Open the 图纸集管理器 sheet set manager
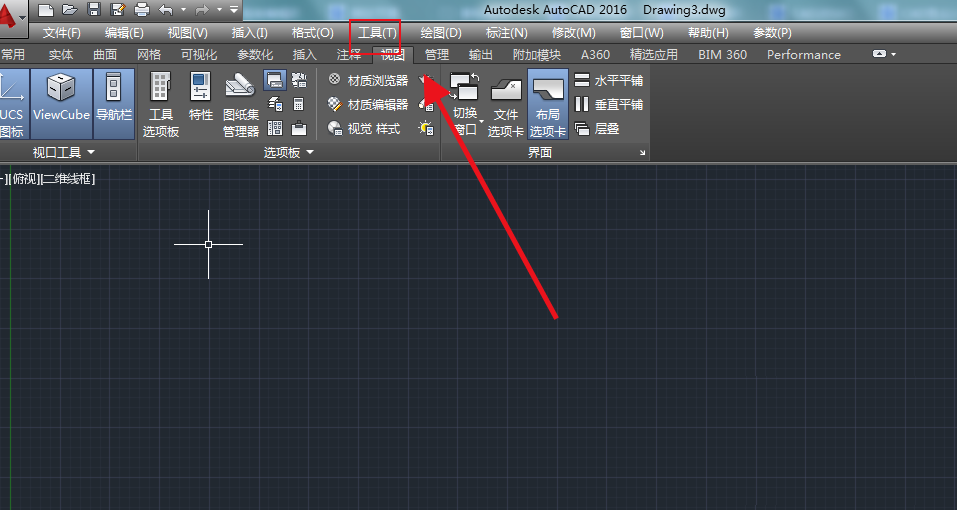The width and height of the screenshot is (957, 510). [x=240, y=104]
